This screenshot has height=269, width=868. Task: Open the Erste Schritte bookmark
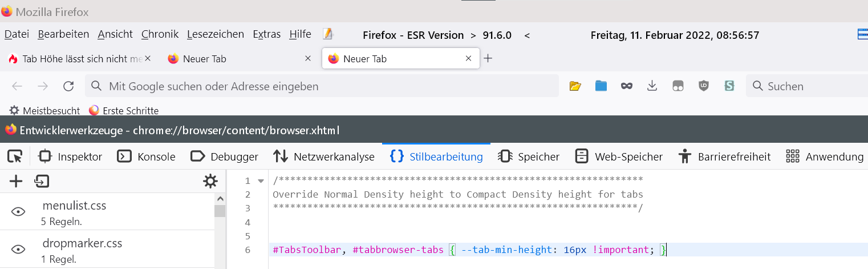[124, 111]
